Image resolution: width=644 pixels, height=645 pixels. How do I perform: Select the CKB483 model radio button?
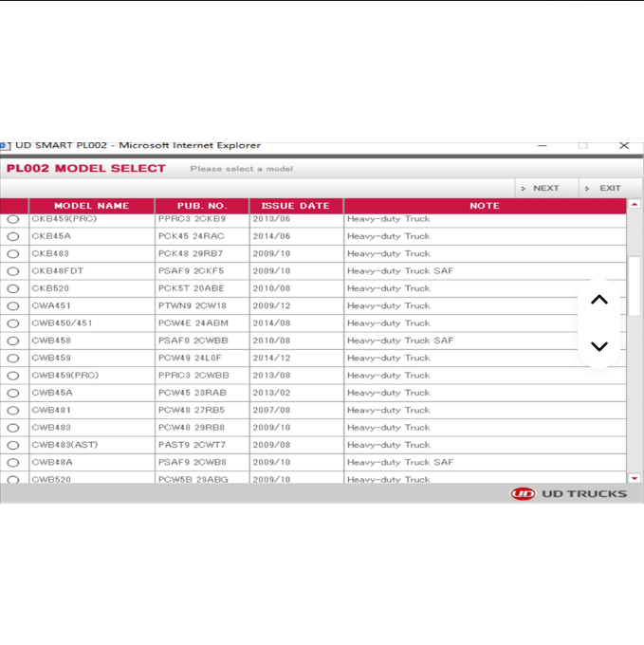13,254
